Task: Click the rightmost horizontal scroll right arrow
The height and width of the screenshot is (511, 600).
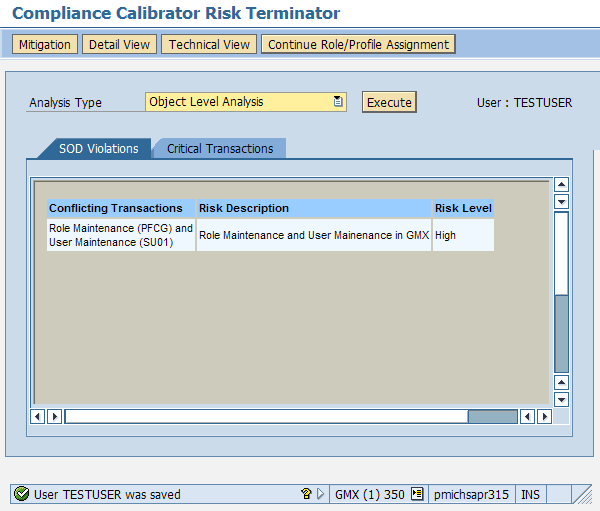Action: 545,416
